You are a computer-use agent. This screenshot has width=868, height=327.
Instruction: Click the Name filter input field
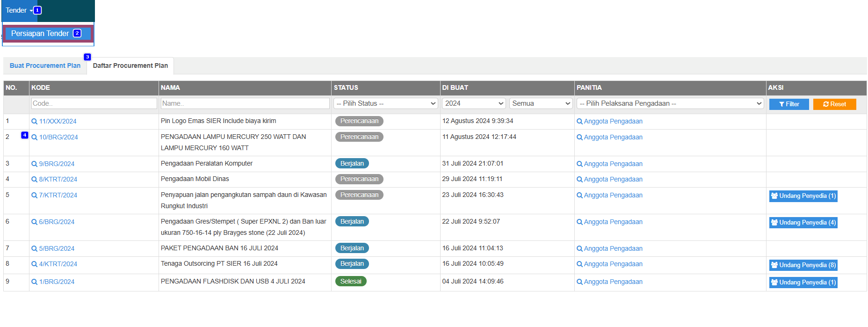(245, 103)
